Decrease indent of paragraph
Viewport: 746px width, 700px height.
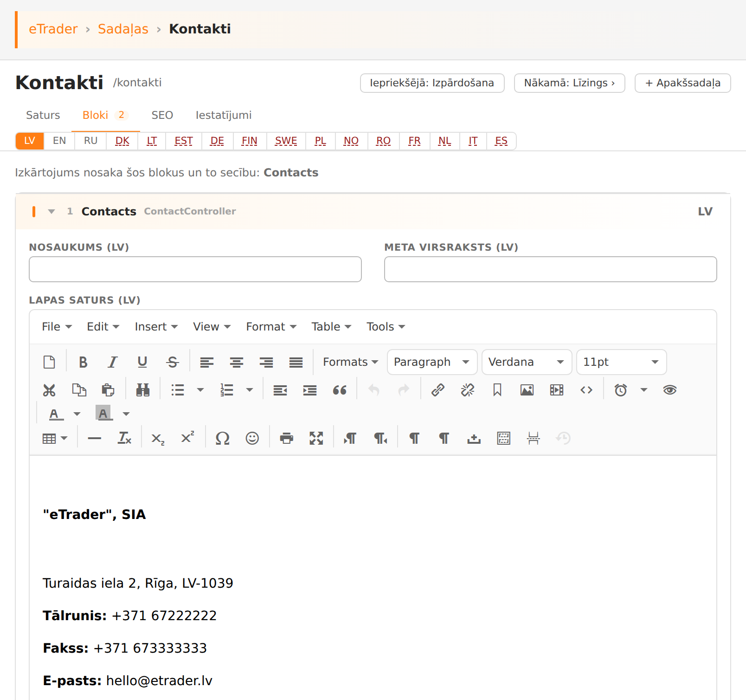coord(280,390)
